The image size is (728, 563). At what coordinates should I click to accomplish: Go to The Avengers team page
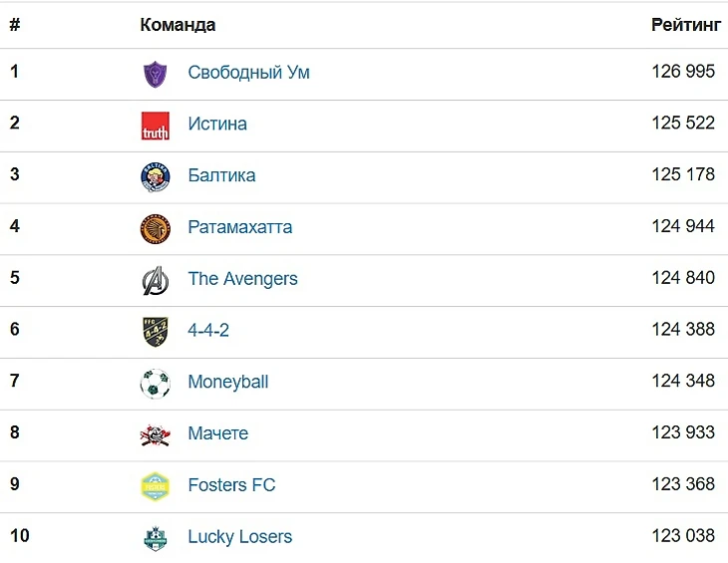242,279
